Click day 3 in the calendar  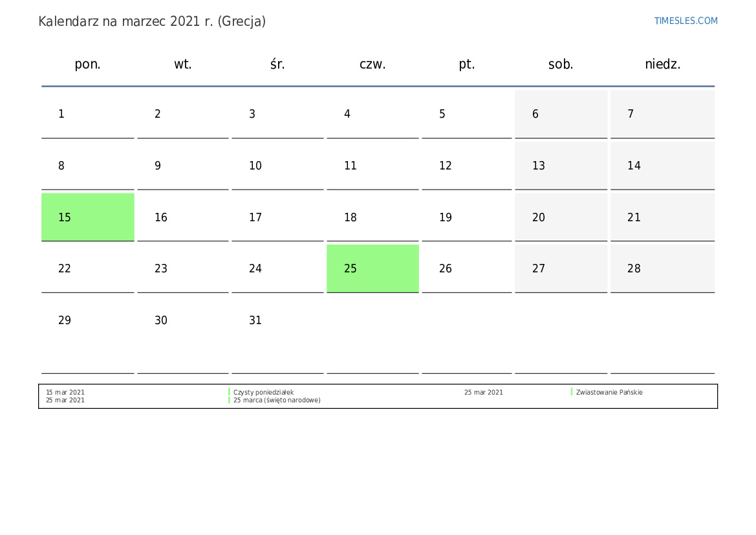coord(277,114)
